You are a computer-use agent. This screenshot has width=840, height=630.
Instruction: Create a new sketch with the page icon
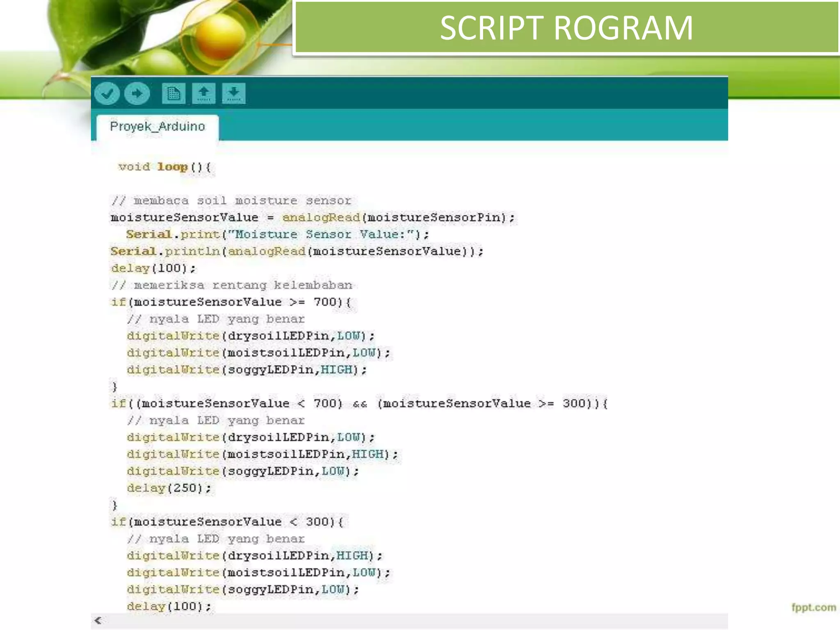pos(173,94)
